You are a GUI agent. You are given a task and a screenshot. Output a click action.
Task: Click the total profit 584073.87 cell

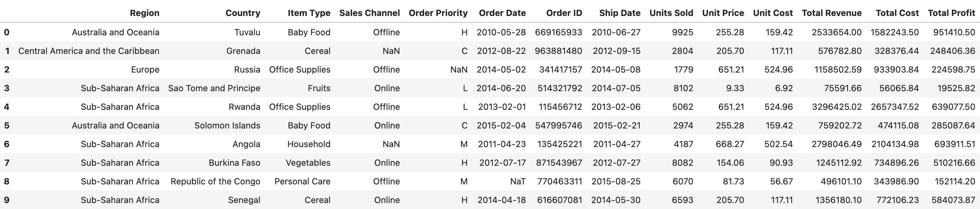[953, 200]
